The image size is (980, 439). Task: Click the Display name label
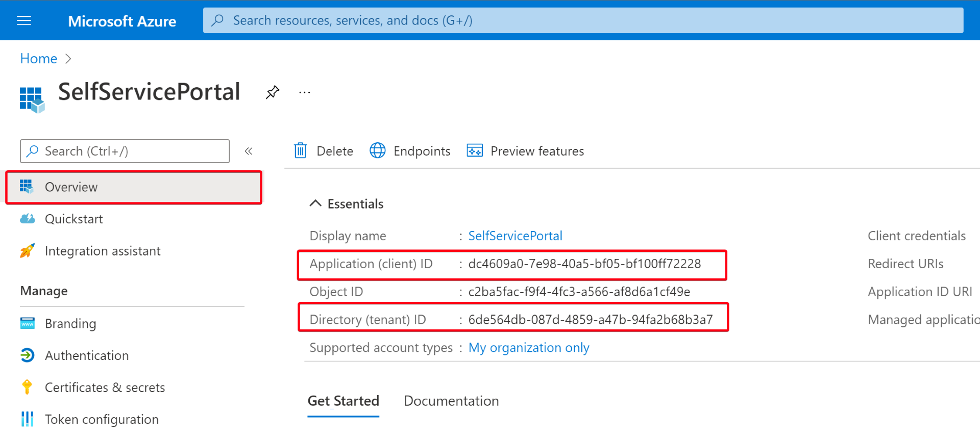(x=348, y=236)
